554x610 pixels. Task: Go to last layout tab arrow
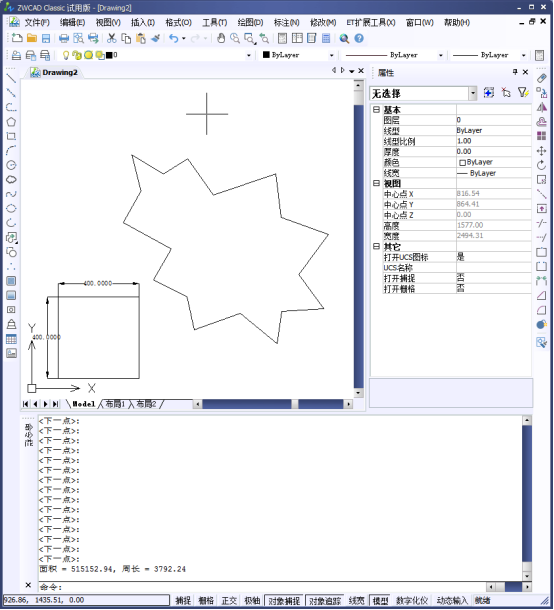coord(56,404)
